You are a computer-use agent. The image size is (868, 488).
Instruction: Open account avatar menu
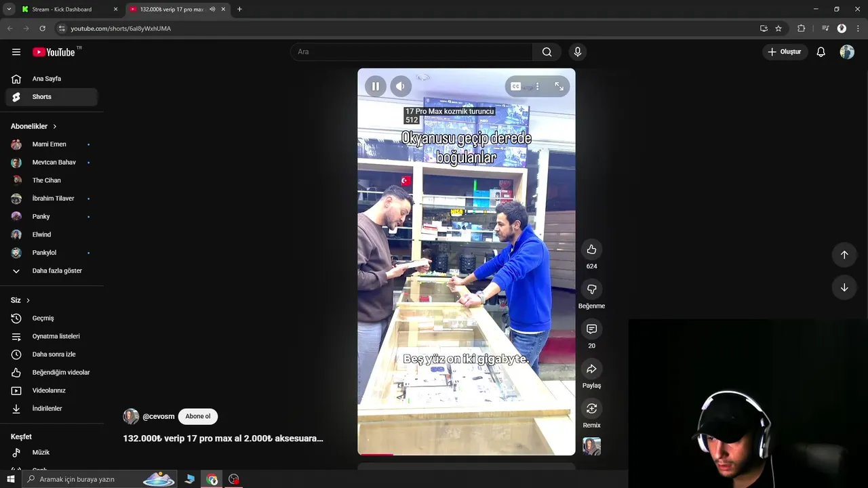tap(847, 52)
